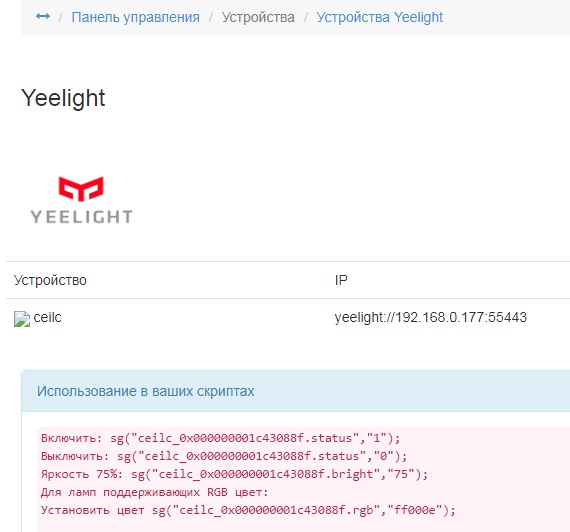
Task: Click the Устройства breadcrumb item
Action: [x=258, y=17]
